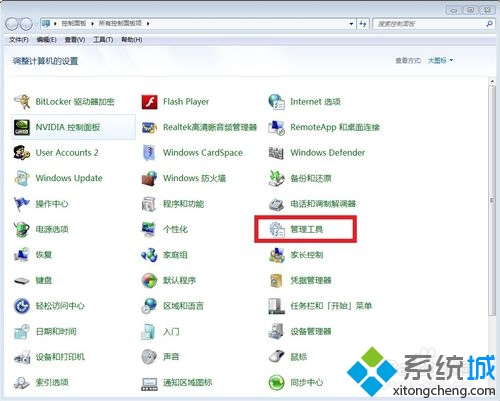Open Power Options battery icon

tap(22, 229)
